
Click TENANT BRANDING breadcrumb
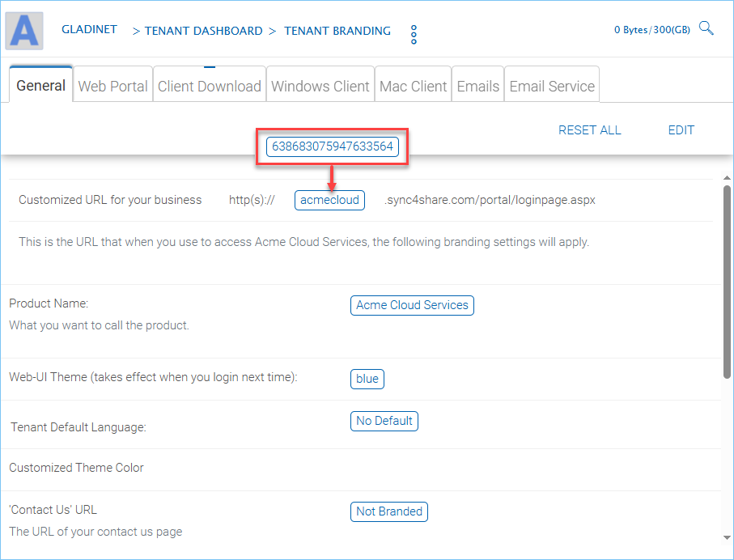pos(337,31)
